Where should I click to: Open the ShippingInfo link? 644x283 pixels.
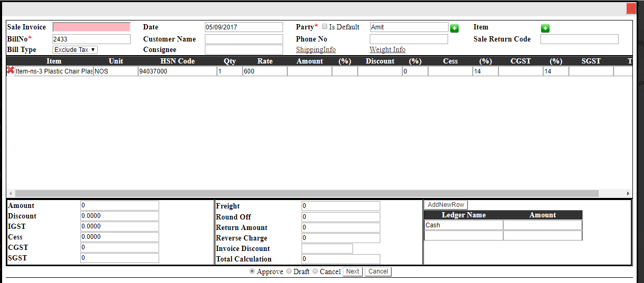click(x=316, y=50)
